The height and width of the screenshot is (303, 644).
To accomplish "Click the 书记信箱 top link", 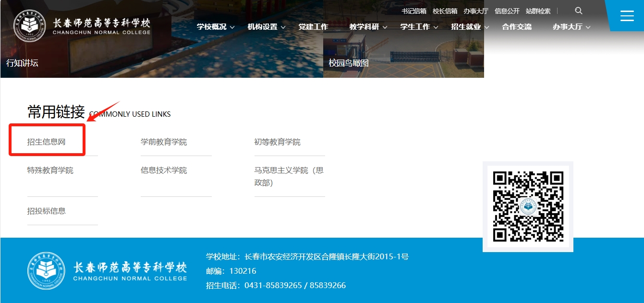I will [x=414, y=11].
